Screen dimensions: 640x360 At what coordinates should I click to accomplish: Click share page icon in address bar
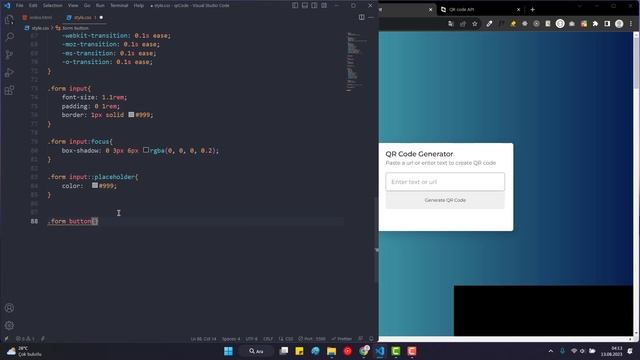click(x=463, y=24)
